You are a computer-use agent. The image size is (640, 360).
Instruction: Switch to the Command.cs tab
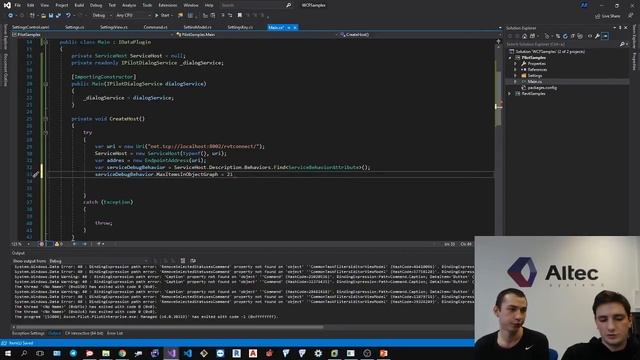[156, 27]
